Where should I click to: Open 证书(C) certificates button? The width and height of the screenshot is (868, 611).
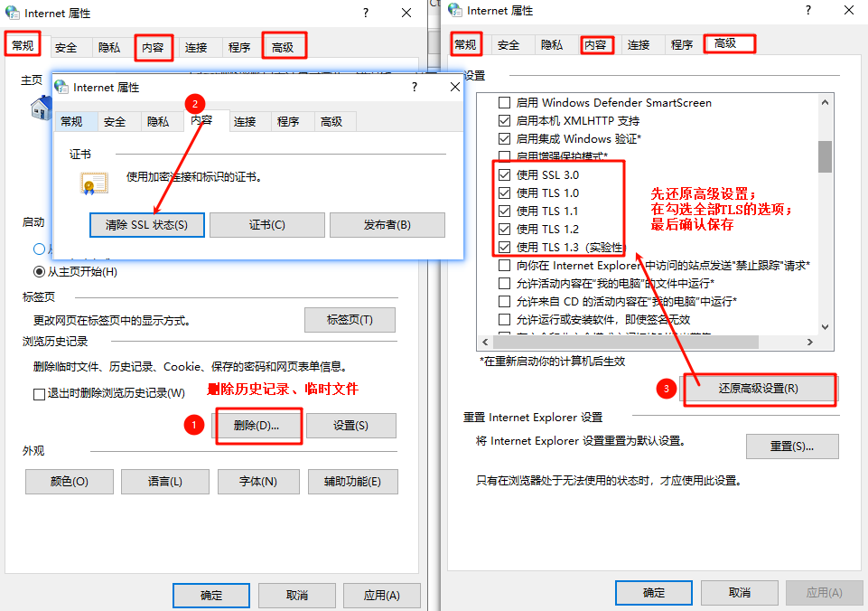266,225
